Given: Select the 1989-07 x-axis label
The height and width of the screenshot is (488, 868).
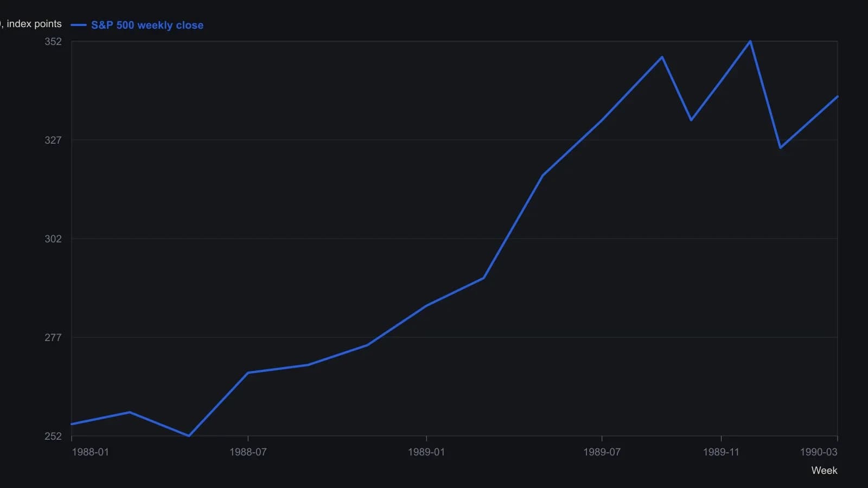Looking at the screenshot, I should [x=602, y=452].
